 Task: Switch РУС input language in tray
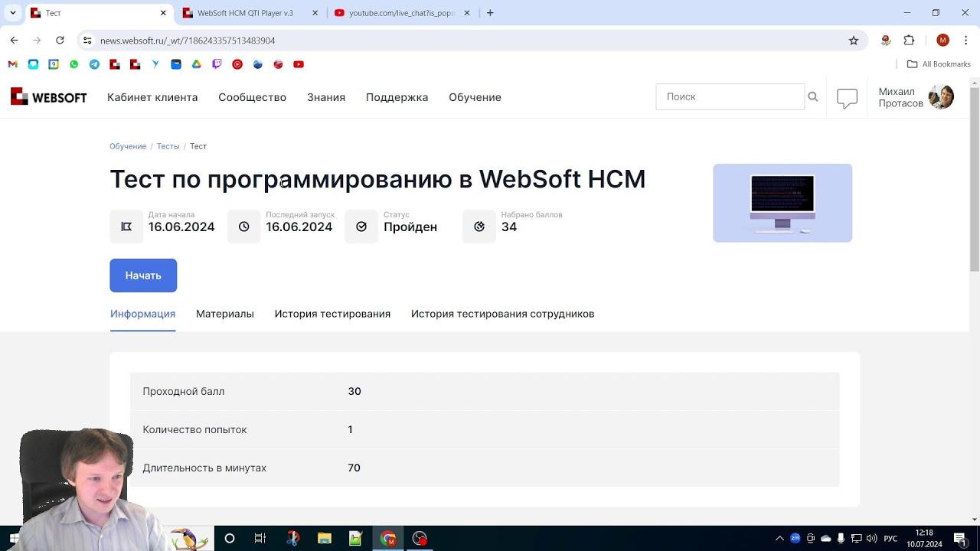(x=890, y=539)
